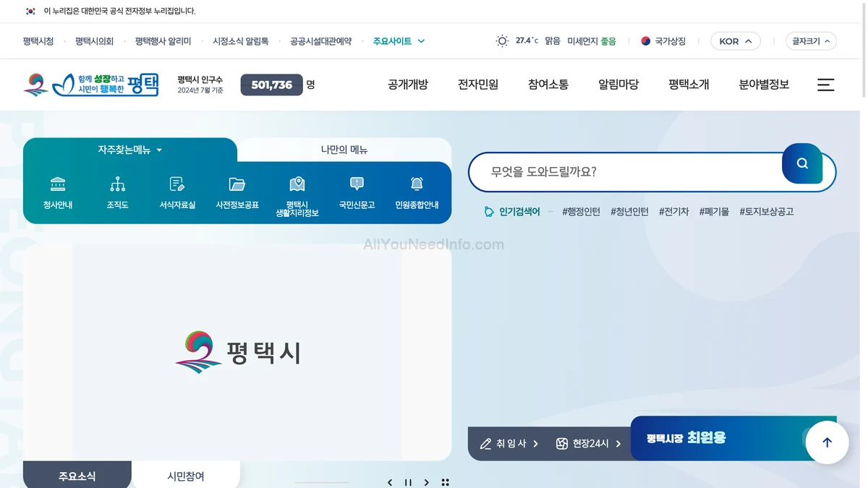Open the 민원종합안내 bell icon

[x=417, y=192]
